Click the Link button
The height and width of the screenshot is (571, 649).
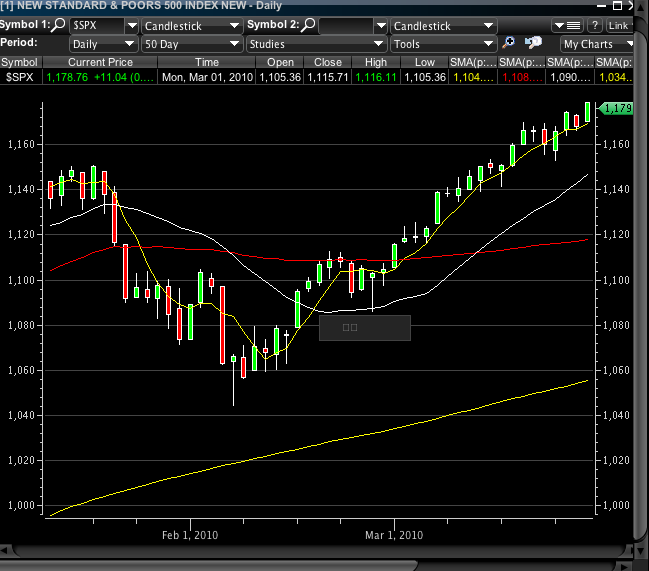click(x=619, y=25)
